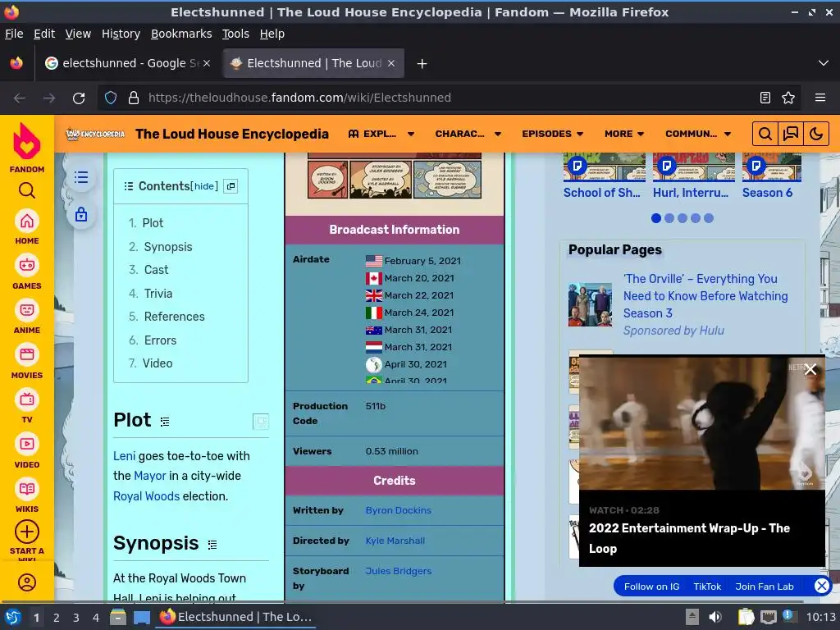Open floating table of contents list icon
Image resolution: width=840 pixels, height=630 pixels.
click(81, 177)
